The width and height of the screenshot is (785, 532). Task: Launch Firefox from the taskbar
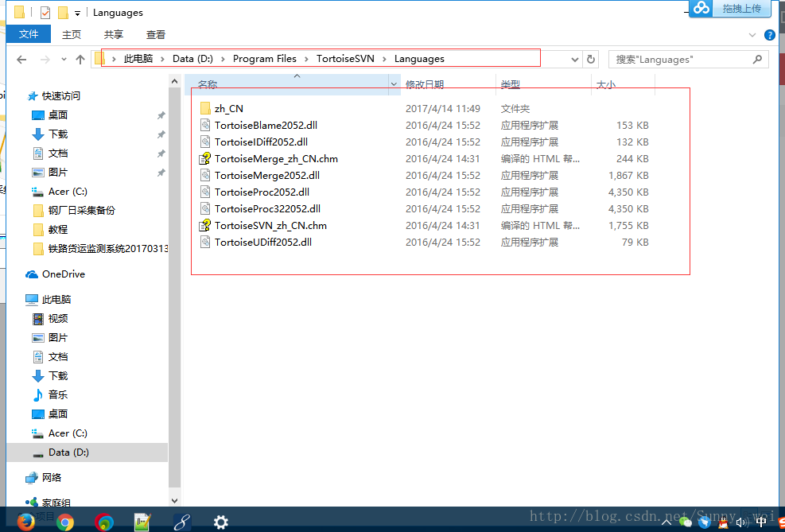point(25,522)
